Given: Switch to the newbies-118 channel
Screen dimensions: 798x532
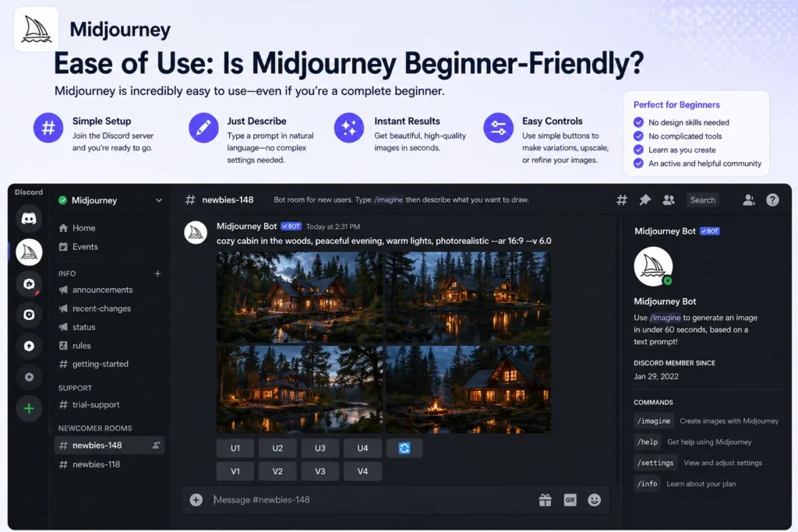Looking at the screenshot, I should pyautogui.click(x=109, y=464).
